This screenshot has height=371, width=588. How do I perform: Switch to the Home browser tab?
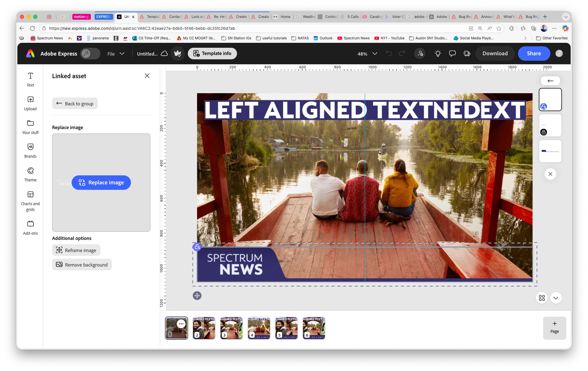pos(285,17)
